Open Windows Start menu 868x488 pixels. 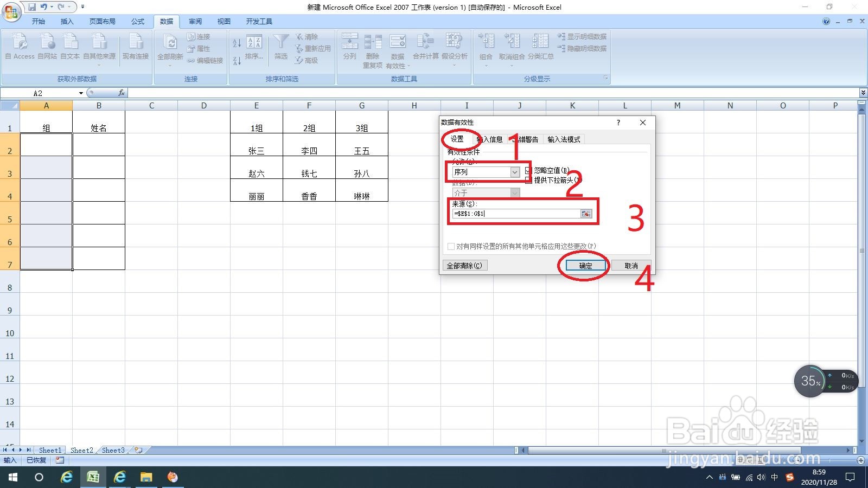click(12, 477)
